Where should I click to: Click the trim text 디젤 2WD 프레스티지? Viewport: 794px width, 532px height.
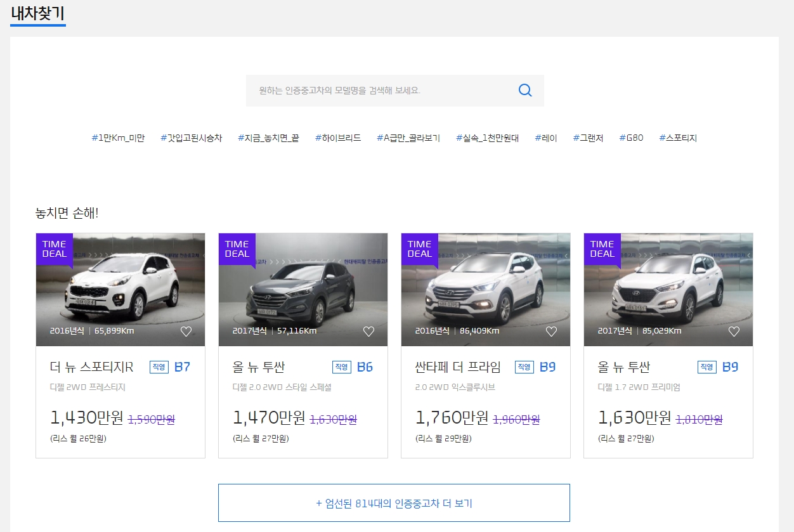click(88, 387)
